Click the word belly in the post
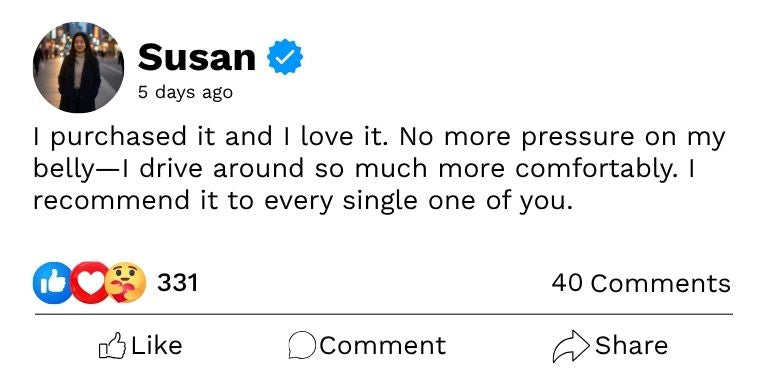 tap(63, 169)
